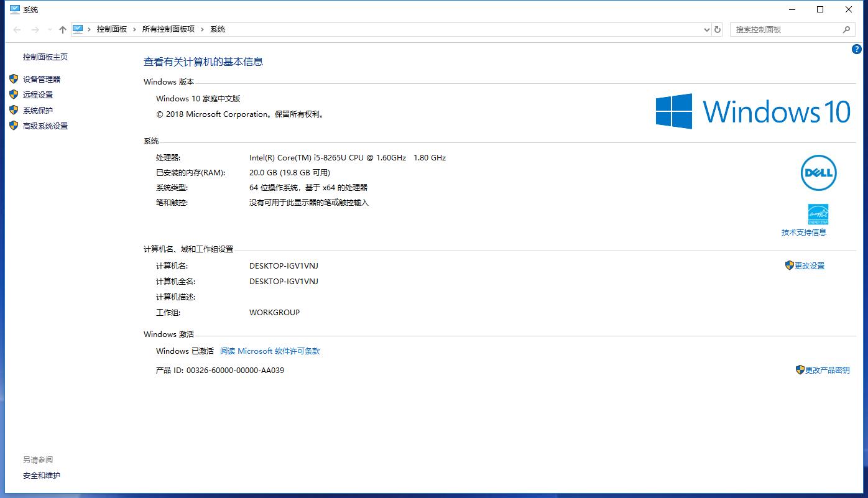Click 阅读 Microsoft 软件许可条款 link
868x498 pixels.
[270, 351]
